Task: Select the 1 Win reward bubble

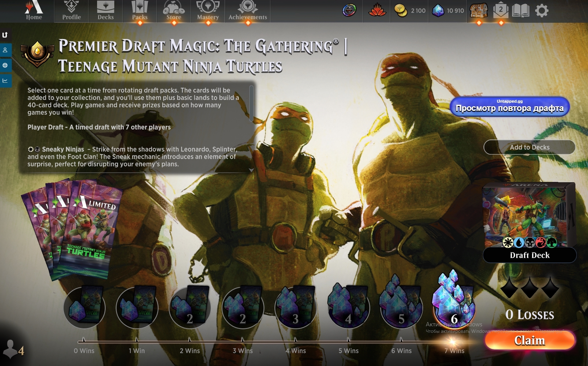Action: [x=137, y=307]
